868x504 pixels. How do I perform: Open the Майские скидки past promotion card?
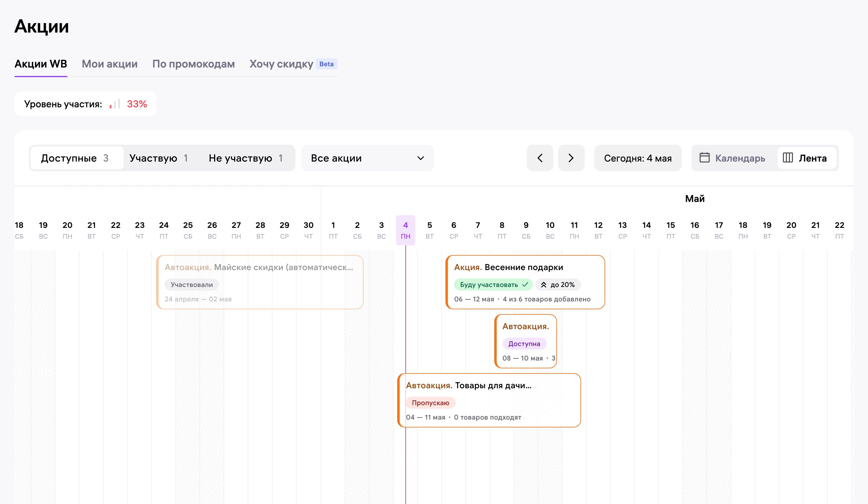coord(260,282)
